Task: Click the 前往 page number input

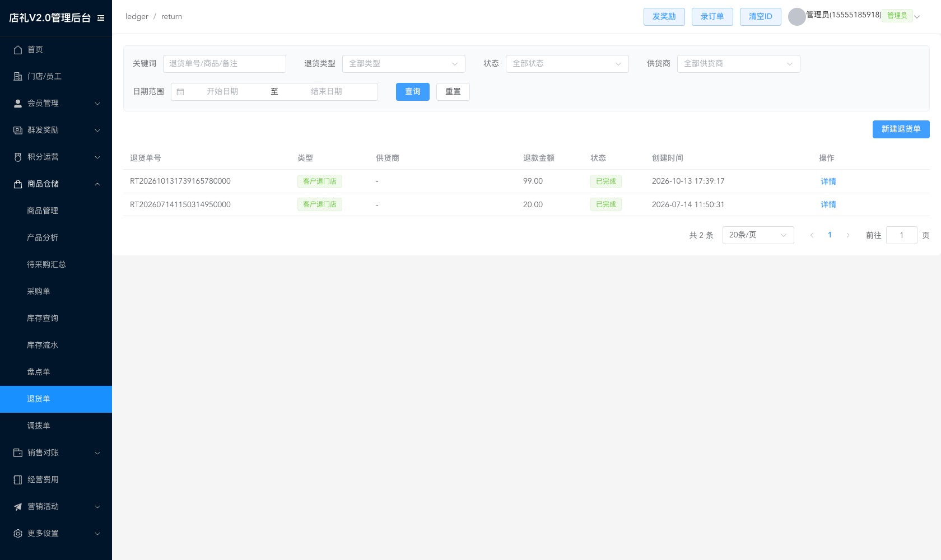Action: coord(902,235)
